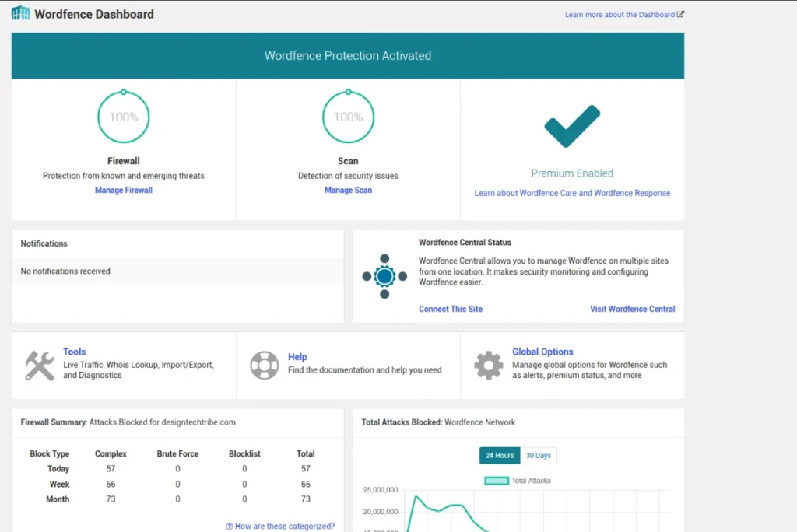Click the Scan 100% circle indicator
Image resolution: width=797 pixels, height=532 pixels.
(348, 117)
